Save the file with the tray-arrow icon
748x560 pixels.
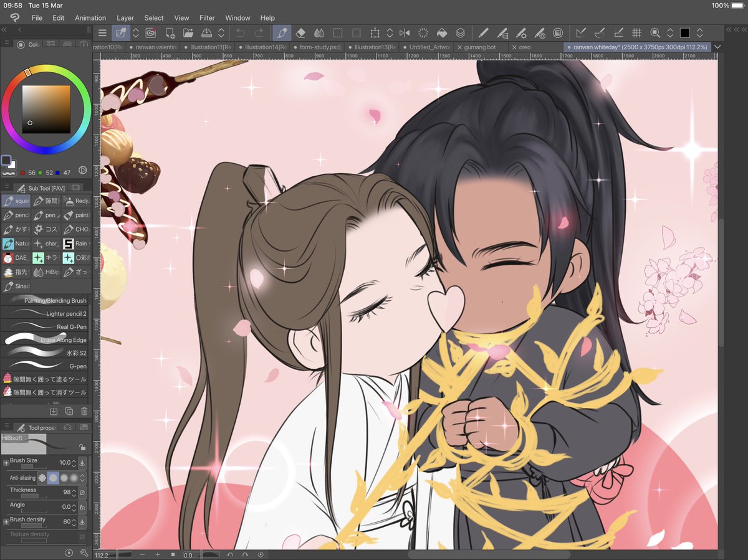tap(206, 32)
